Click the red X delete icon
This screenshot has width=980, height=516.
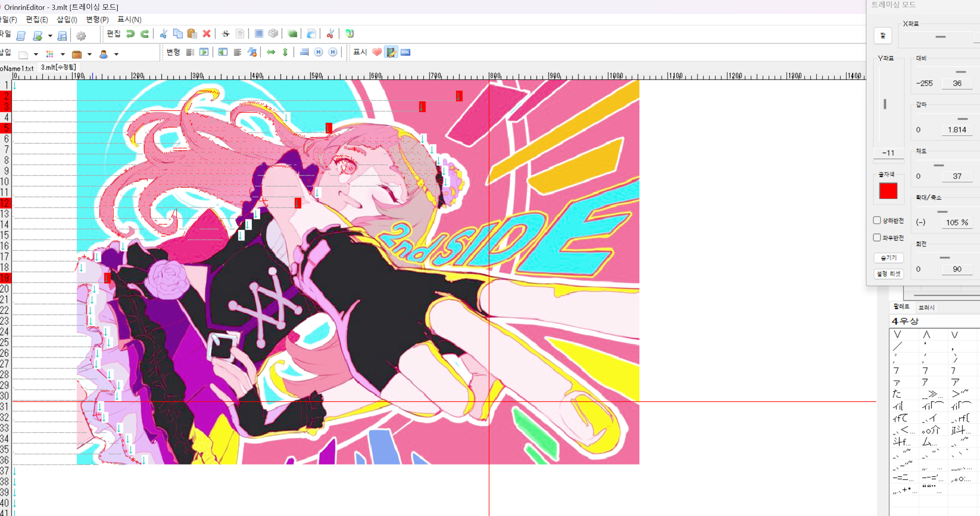point(207,34)
